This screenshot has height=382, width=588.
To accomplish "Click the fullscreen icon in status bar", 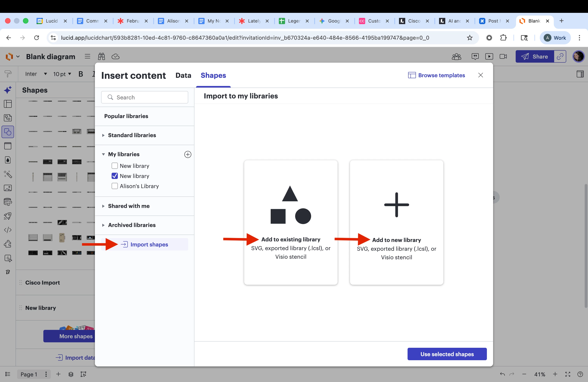I will pos(568,374).
